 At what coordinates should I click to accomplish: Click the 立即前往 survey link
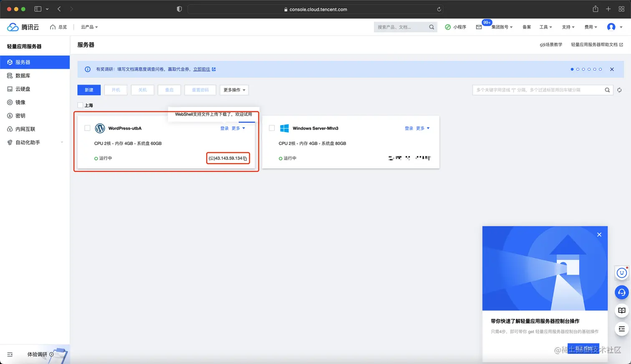(x=204, y=69)
